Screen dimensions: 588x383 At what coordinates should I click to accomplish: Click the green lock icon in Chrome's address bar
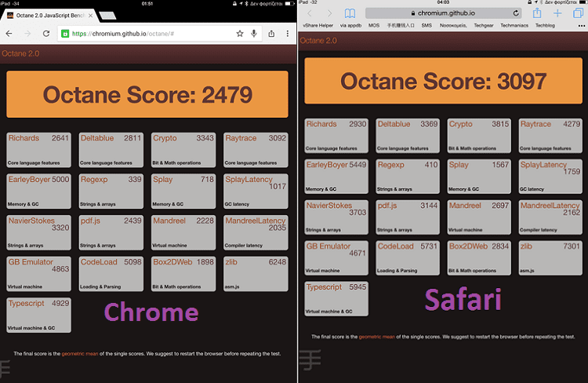(65, 34)
